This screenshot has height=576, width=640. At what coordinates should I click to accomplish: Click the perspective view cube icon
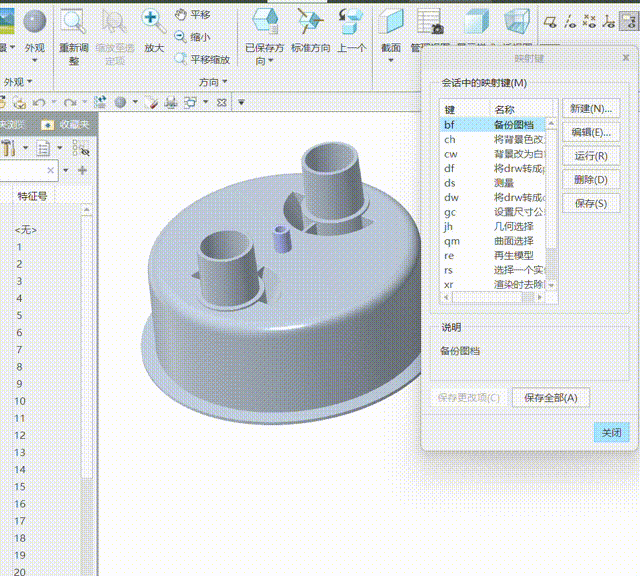[x=517, y=21]
